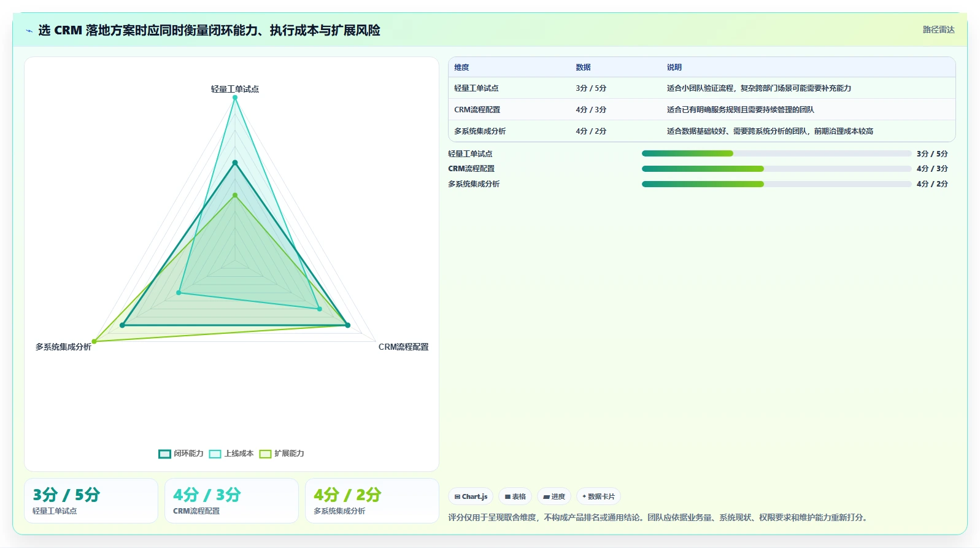The height and width of the screenshot is (548, 980).
Task: Click the 上线成本 point on CRM流程配置 axis
Action: pyautogui.click(x=319, y=309)
